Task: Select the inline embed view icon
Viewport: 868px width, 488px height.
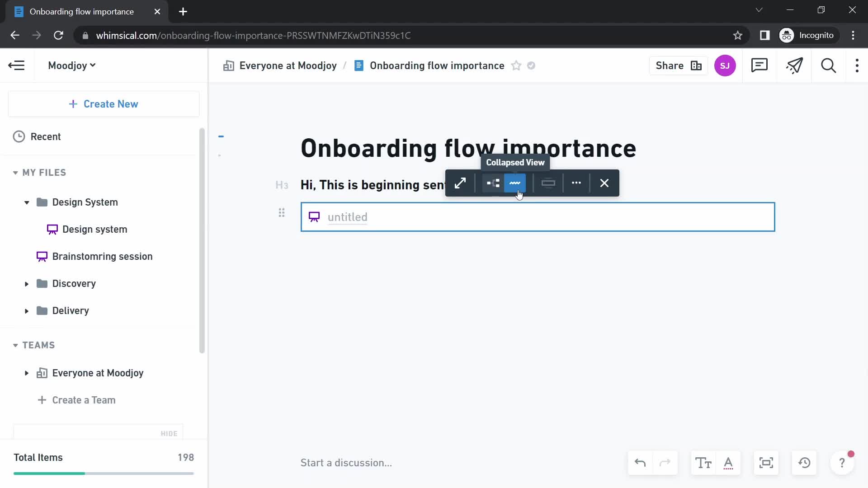Action: coord(548,183)
